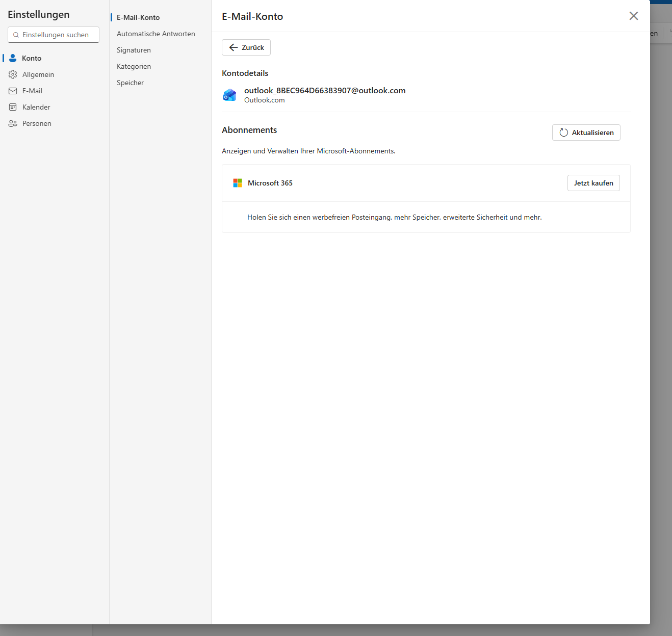Viewport: 672px width, 636px height.
Task: Click the Outlook.com account type text
Action: click(x=265, y=100)
